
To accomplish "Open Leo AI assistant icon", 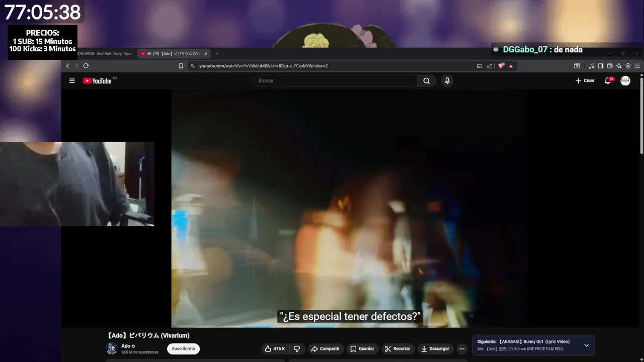I will pos(619,66).
